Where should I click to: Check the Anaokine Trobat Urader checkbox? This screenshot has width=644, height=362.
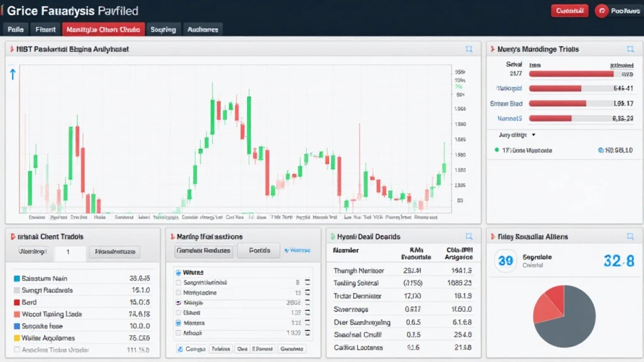pos(17,349)
